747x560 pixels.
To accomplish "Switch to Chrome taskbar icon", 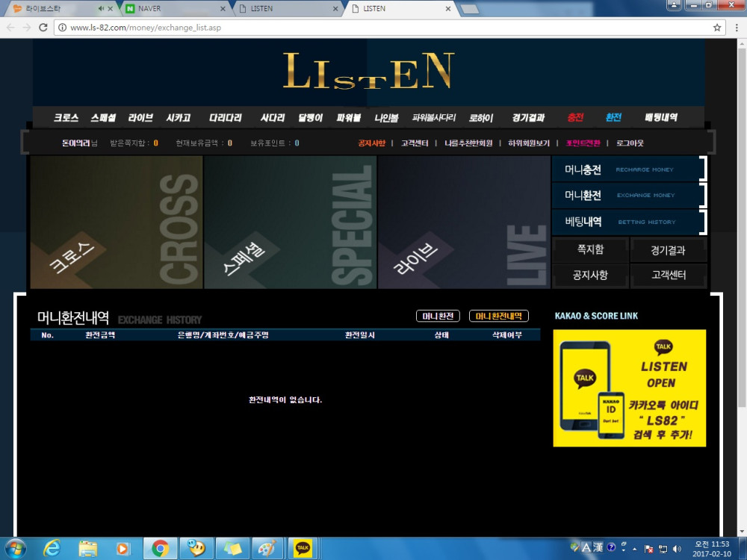I will 160,549.
